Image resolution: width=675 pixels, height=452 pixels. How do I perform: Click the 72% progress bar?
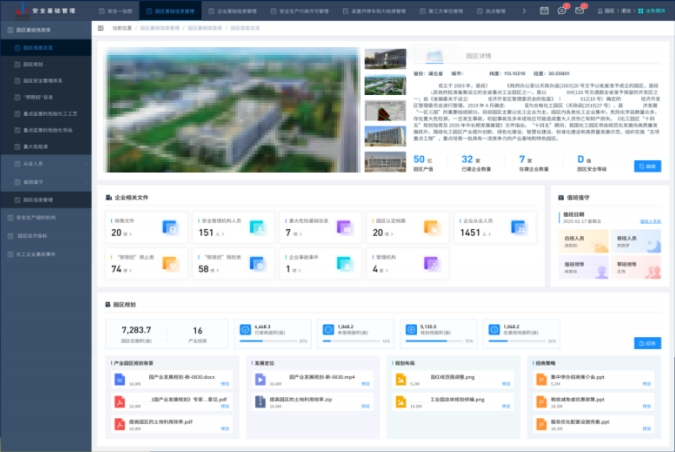pyautogui.click(x=434, y=341)
